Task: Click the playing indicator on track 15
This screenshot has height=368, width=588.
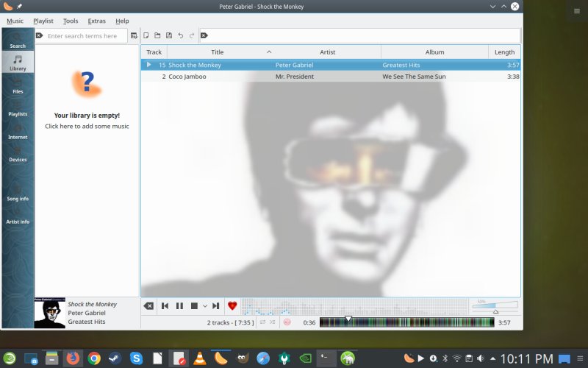Action: (149, 65)
